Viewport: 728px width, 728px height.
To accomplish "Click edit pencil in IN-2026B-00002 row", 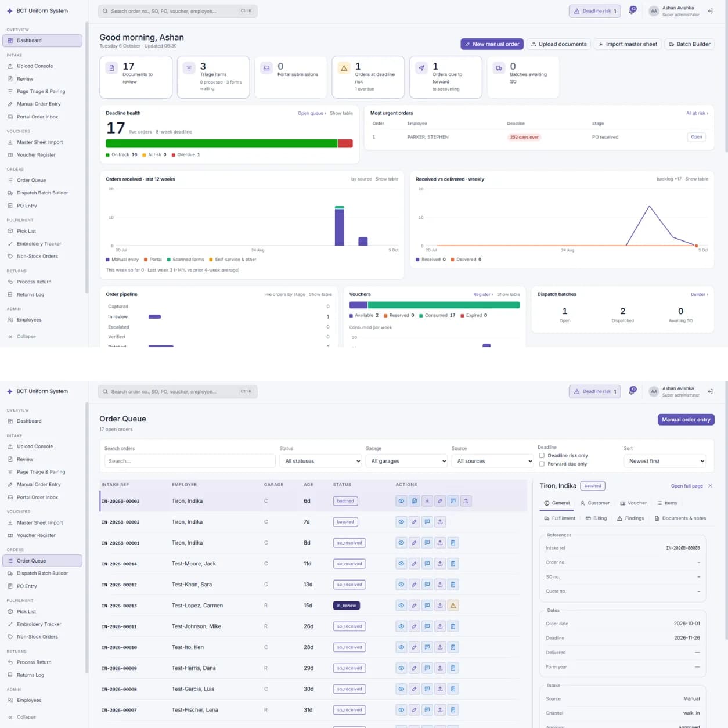I will click(414, 521).
